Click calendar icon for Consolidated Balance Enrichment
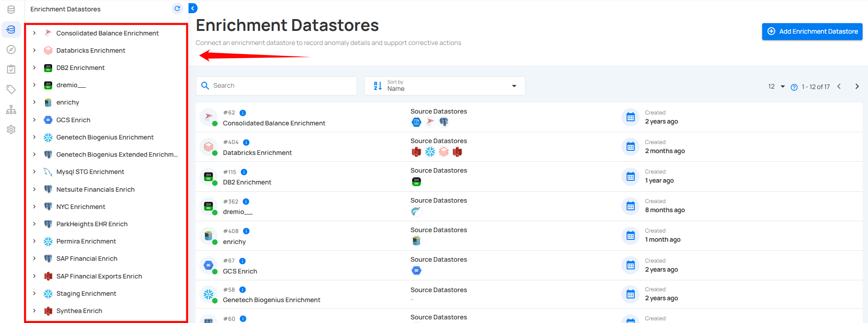 pyautogui.click(x=630, y=117)
